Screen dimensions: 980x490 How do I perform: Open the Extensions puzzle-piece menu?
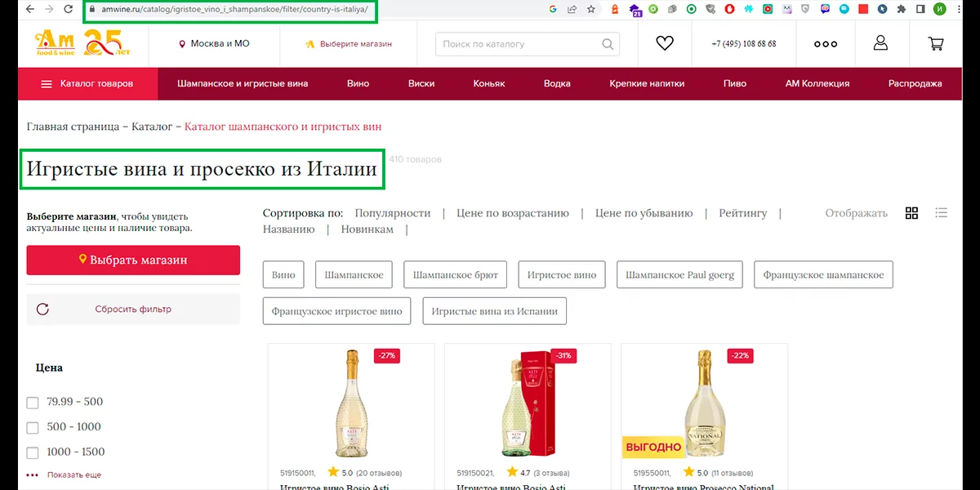902,9
